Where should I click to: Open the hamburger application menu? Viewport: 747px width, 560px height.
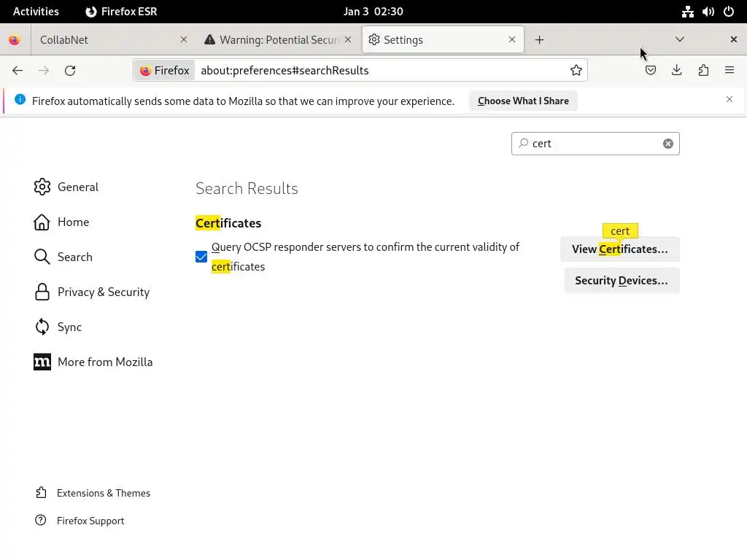coord(729,71)
